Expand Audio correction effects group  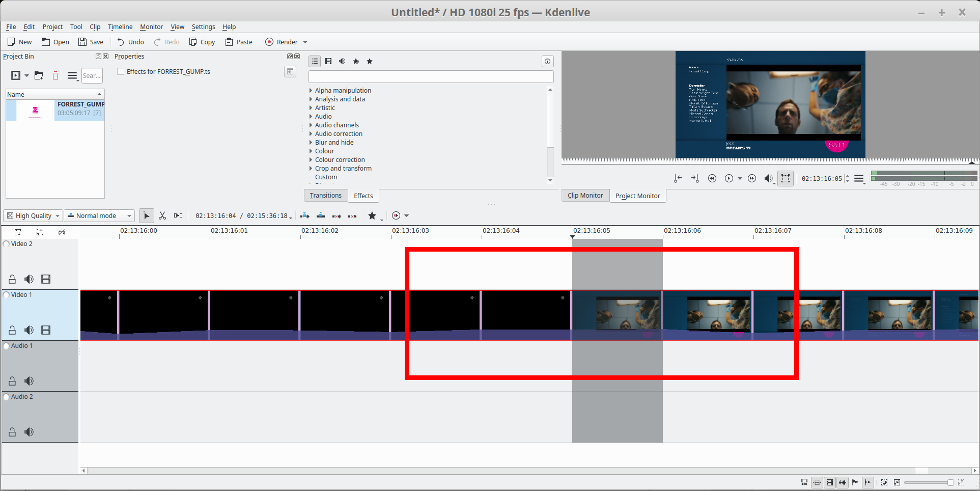click(311, 134)
